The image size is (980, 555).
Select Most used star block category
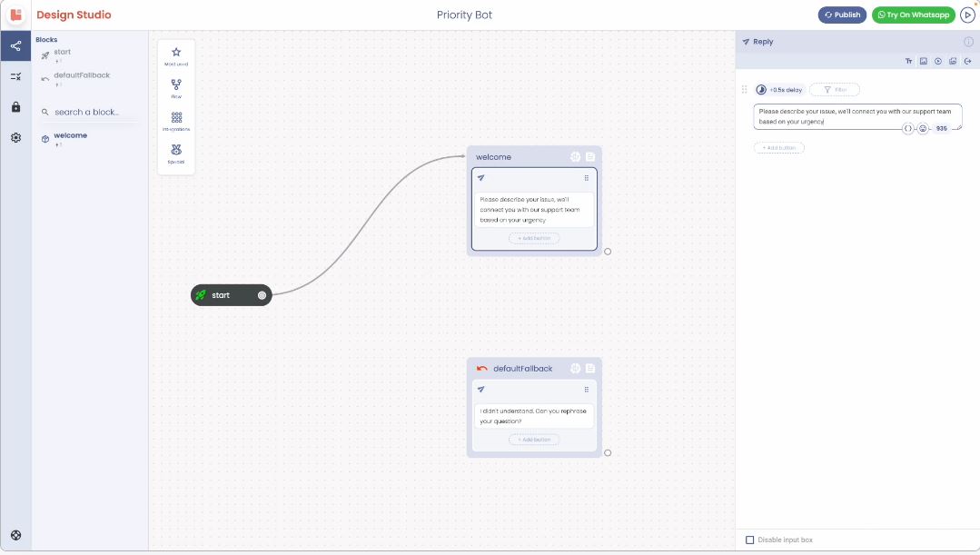coord(176,55)
